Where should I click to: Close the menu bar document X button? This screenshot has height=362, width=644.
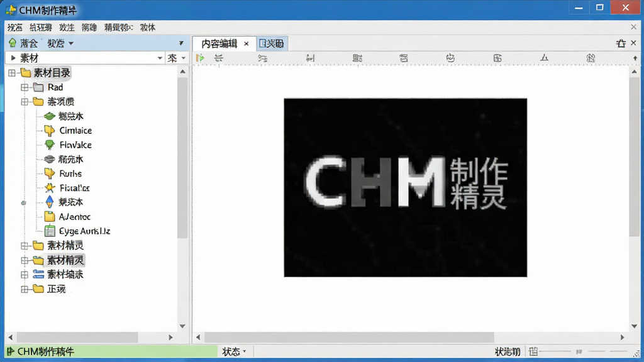point(633,27)
